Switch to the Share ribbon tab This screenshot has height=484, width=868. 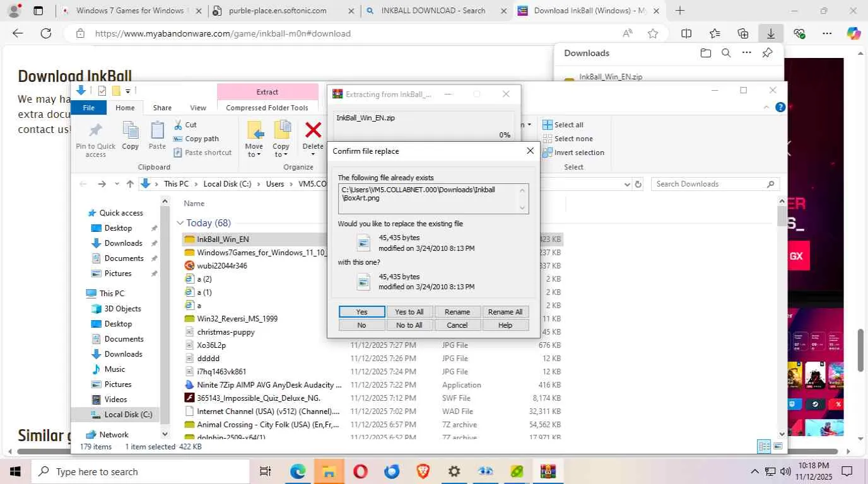click(x=162, y=108)
